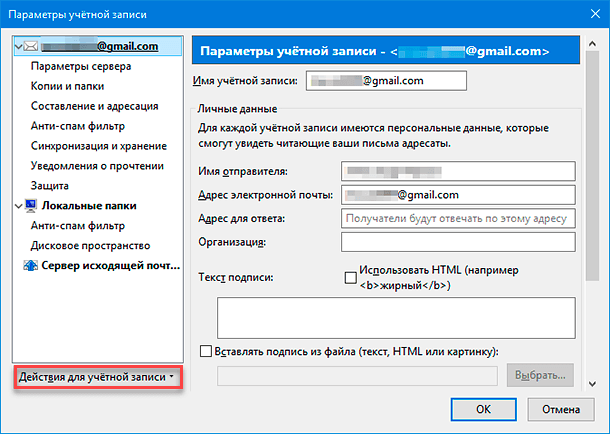Click the reply-to address field
The height and width of the screenshot is (434, 610).
458,218
